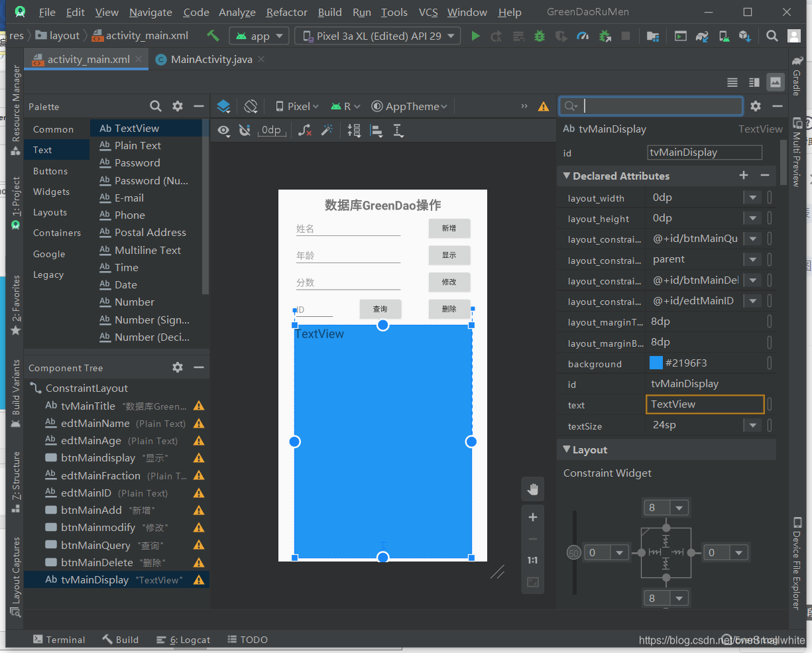Open the Pixel 3a XL device dropdown

378,36
